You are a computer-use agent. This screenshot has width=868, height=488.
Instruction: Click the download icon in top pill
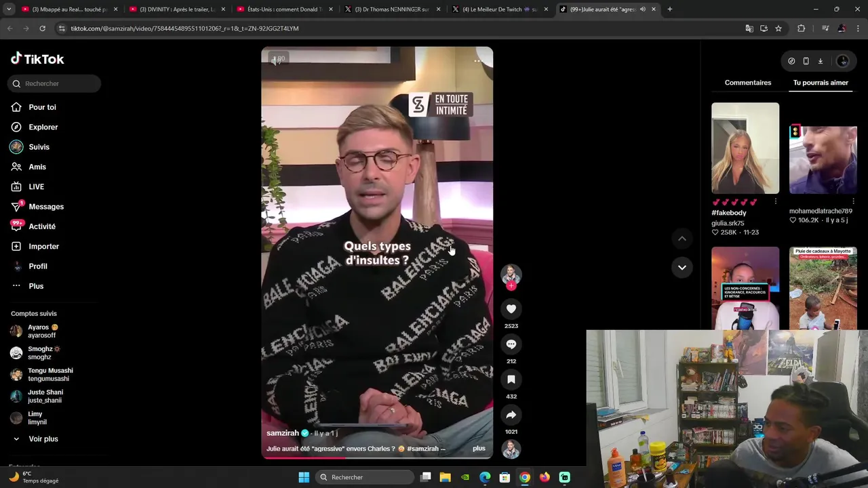pyautogui.click(x=820, y=61)
